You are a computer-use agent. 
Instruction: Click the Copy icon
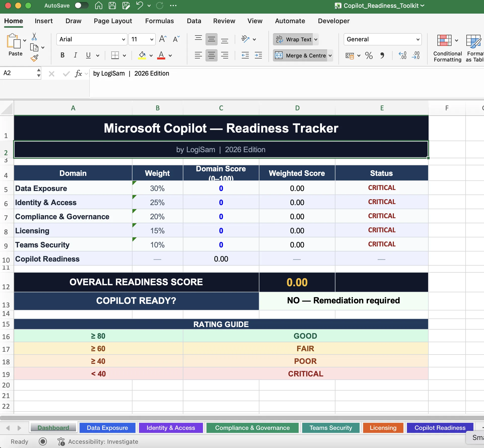click(34, 47)
